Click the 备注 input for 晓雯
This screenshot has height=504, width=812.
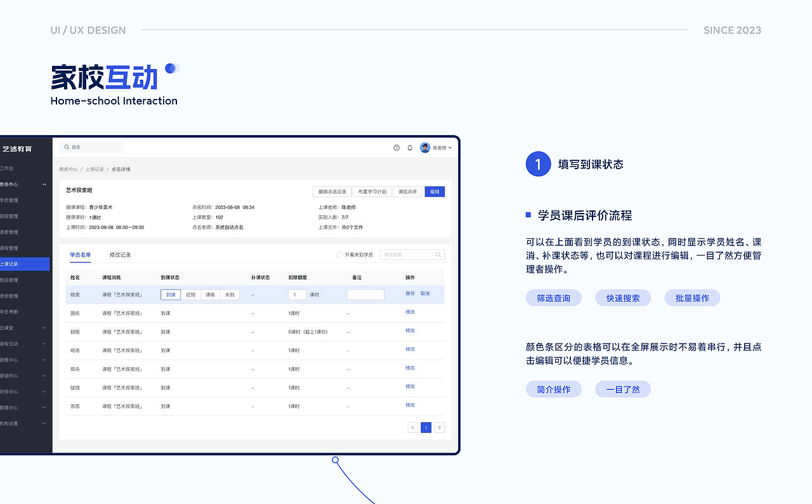(365, 295)
